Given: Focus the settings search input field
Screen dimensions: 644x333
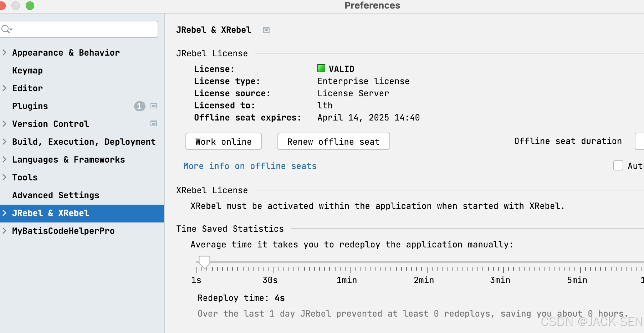Looking at the screenshot, I should click(79, 29).
